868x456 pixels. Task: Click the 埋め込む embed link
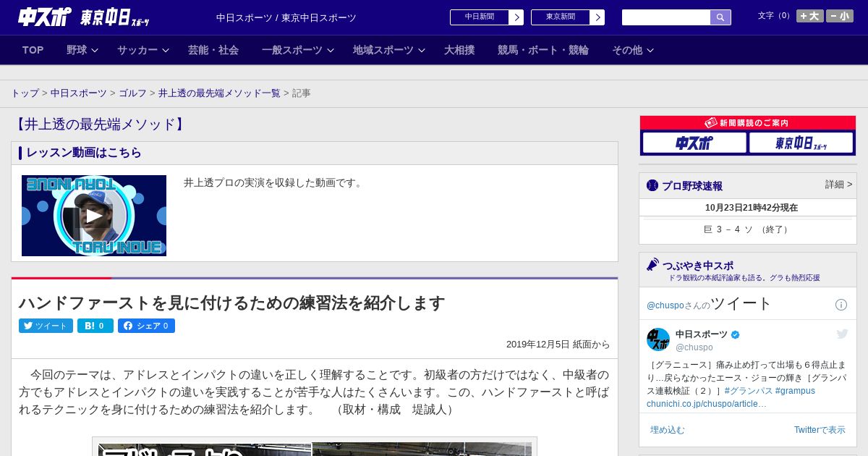pos(667,430)
